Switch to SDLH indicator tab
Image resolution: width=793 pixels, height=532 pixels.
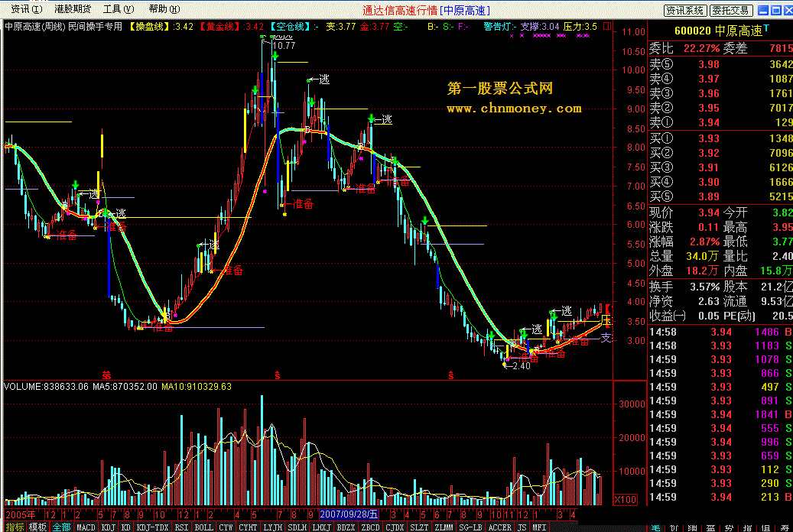pyautogui.click(x=297, y=527)
